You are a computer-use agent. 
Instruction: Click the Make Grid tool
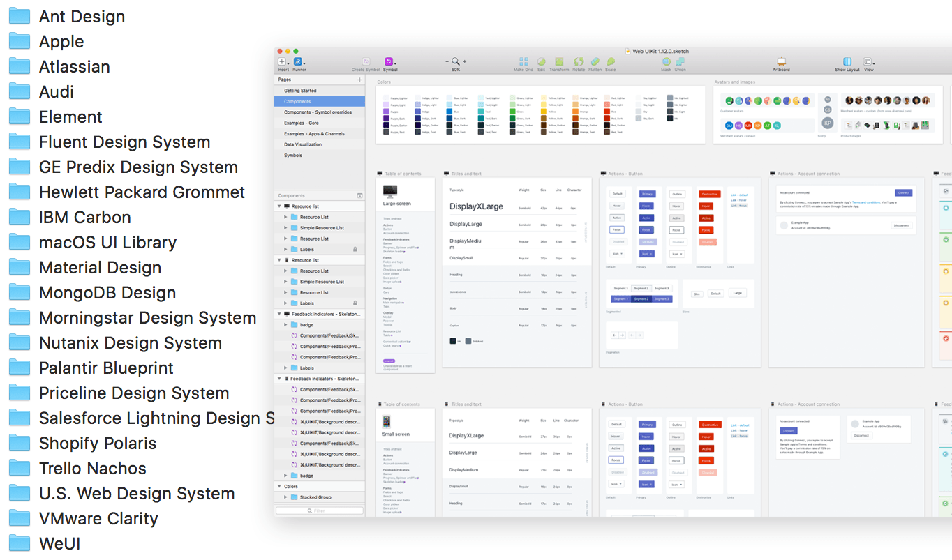pos(523,62)
